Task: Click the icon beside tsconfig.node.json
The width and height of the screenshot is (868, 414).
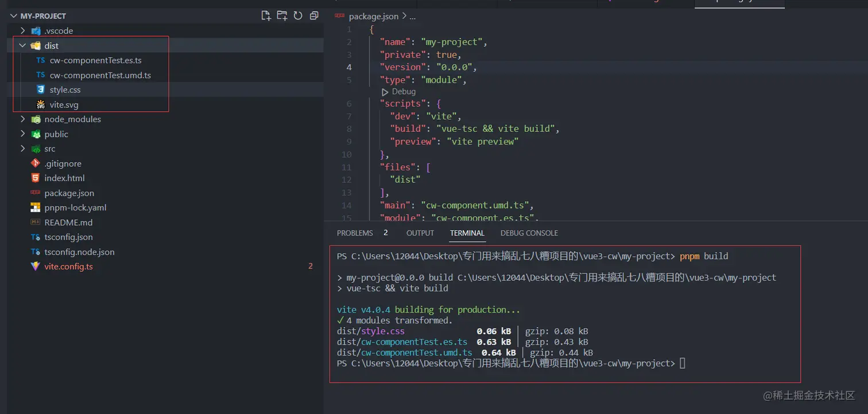Action: click(x=36, y=252)
